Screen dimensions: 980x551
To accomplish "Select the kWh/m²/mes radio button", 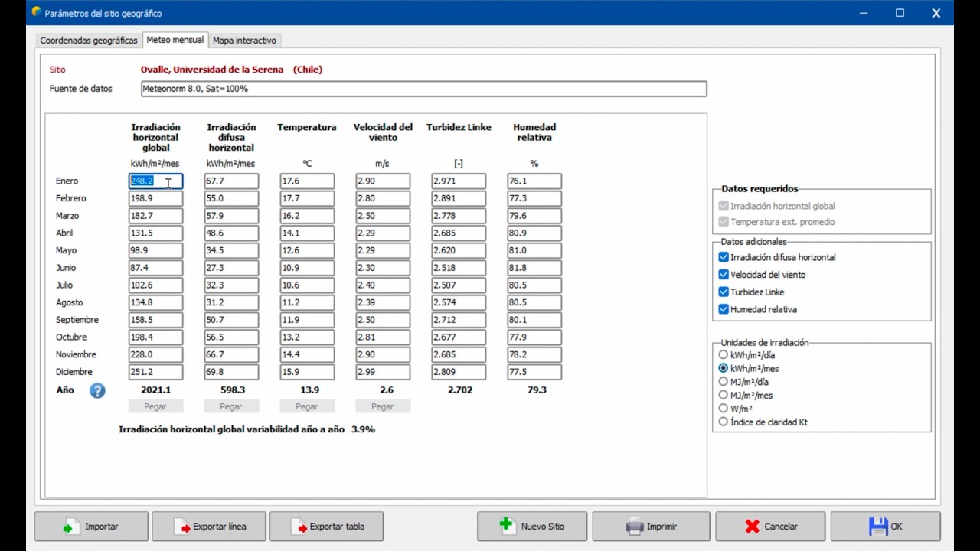I will (724, 368).
